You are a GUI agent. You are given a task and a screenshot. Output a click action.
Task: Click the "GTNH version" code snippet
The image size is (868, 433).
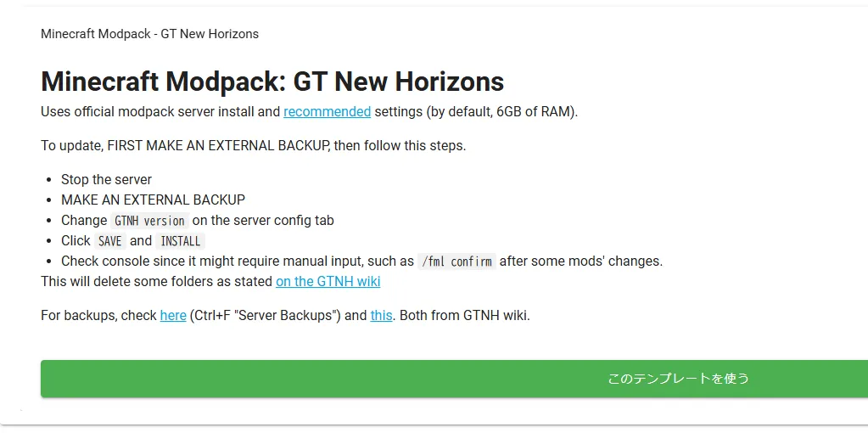[149, 221]
